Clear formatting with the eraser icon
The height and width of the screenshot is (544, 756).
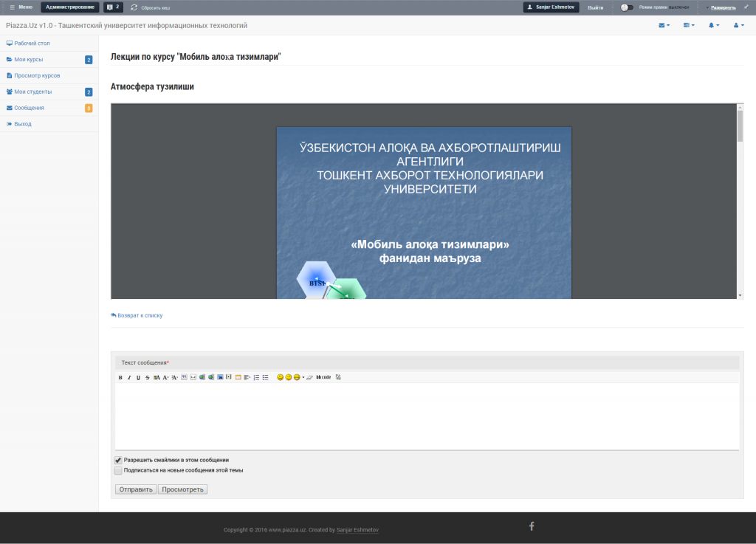309,377
